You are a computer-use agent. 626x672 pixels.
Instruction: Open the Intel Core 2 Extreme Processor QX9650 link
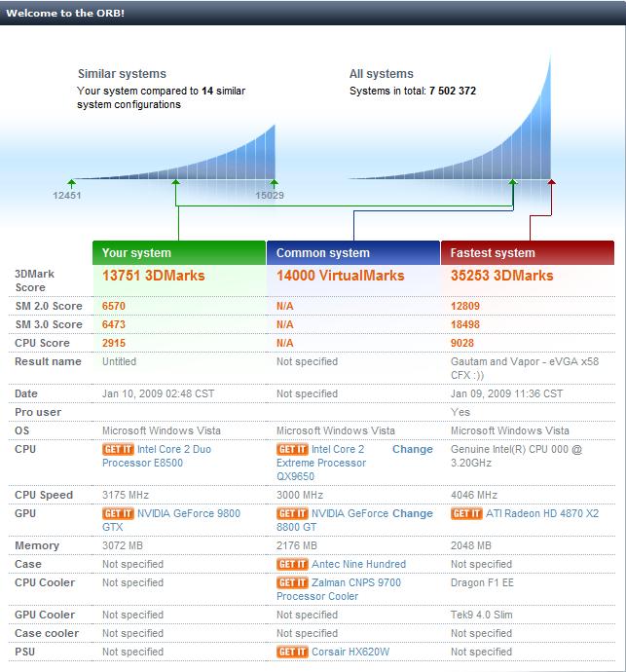[321, 463]
